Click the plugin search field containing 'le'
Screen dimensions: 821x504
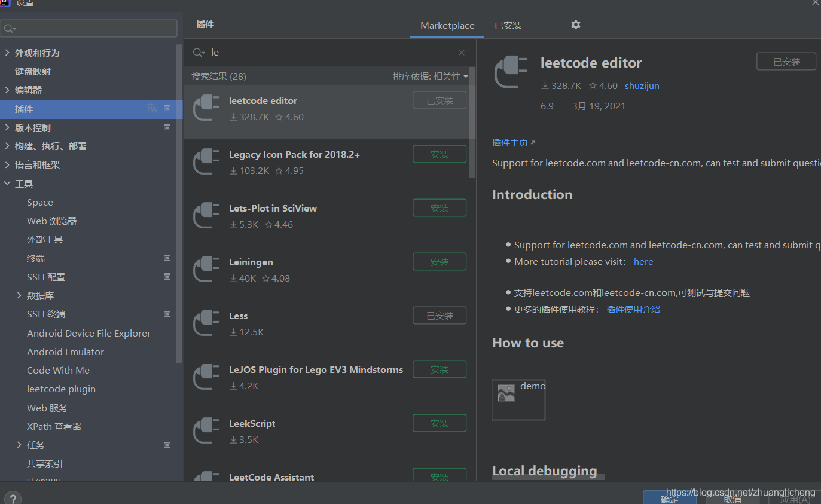coord(330,53)
